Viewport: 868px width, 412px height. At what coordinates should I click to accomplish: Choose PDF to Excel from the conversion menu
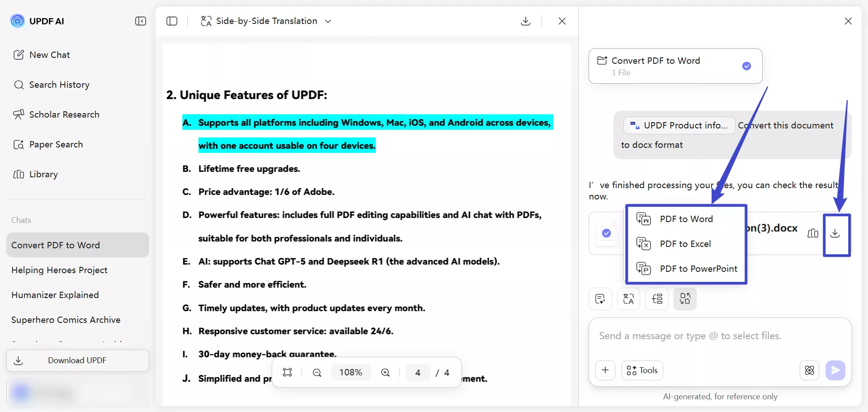685,244
